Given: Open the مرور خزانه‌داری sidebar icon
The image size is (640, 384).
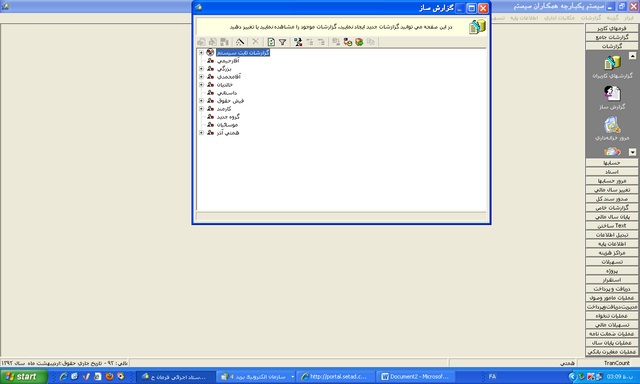Looking at the screenshot, I should coord(612,128).
